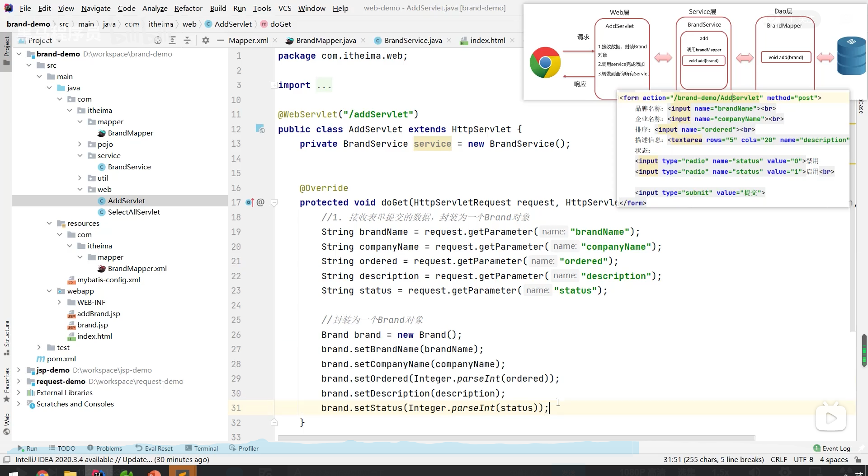
Task: Click the override gutter icon on line 17
Action: [x=250, y=202]
